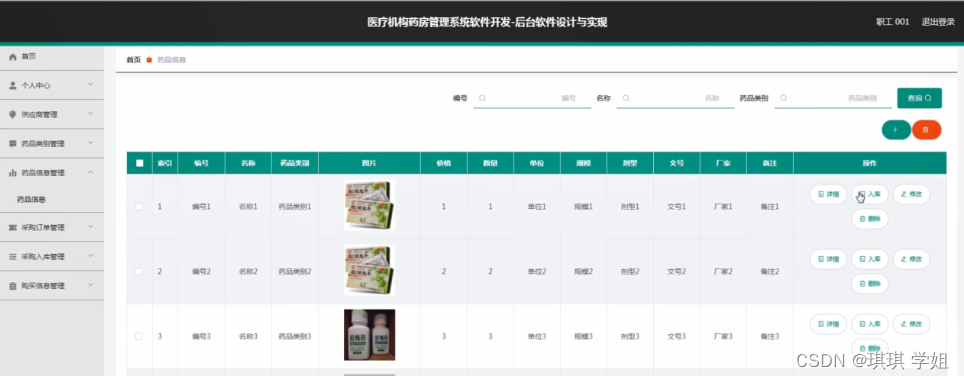Collapse the 药品信息管理 menu chevron
Image resolution: width=964 pixels, height=379 pixels.
point(90,172)
